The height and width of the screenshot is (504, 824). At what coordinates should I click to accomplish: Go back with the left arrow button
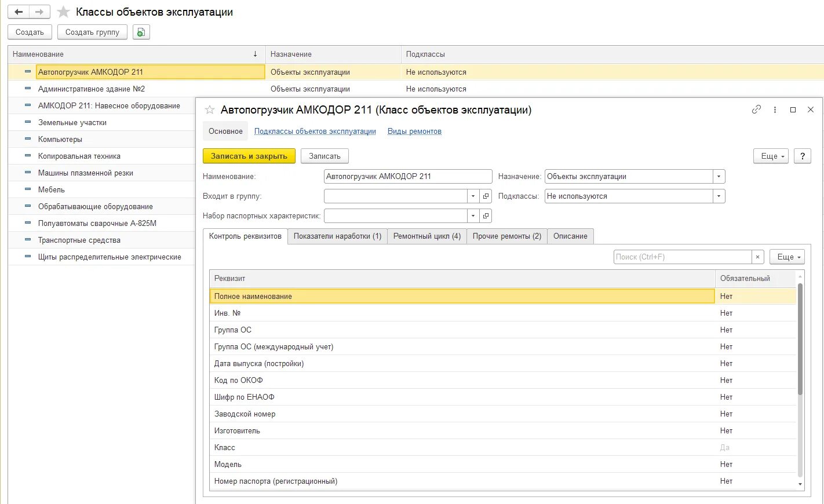[x=19, y=12]
